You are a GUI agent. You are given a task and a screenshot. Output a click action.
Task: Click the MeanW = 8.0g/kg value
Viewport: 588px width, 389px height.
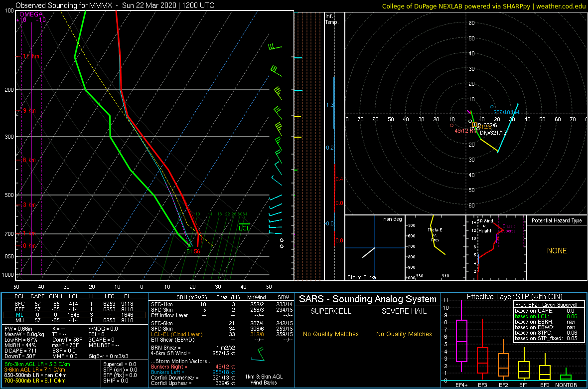(x=25, y=334)
